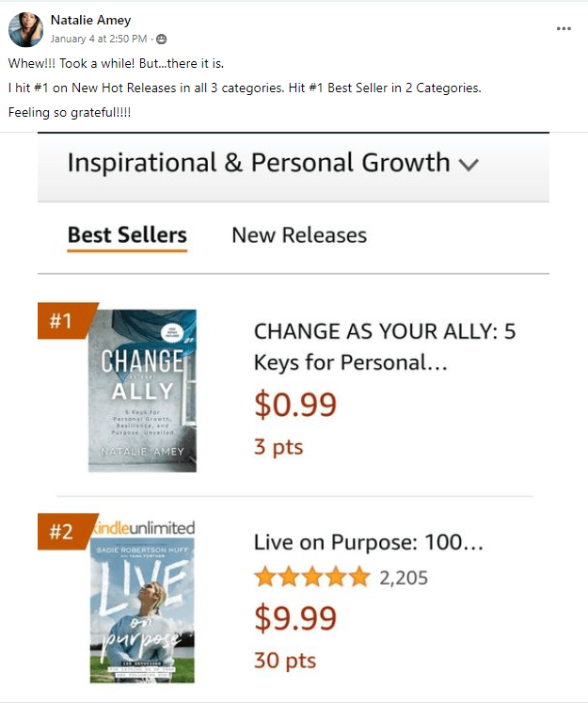
Task: Click the $0.99 price
Action: [x=295, y=404]
